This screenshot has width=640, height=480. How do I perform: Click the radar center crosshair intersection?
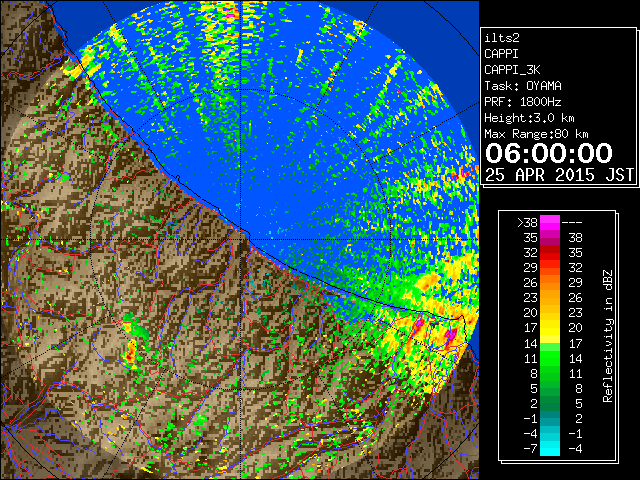(241, 239)
